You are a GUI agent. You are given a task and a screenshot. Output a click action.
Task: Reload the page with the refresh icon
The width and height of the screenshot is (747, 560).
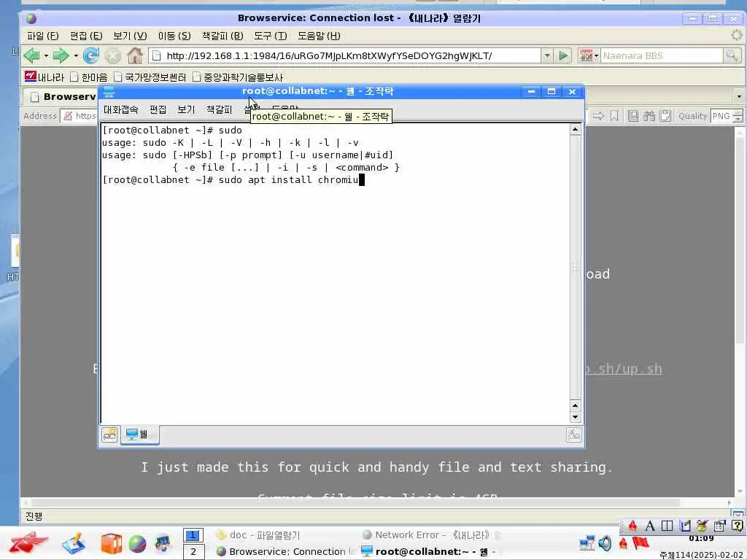click(x=90, y=55)
